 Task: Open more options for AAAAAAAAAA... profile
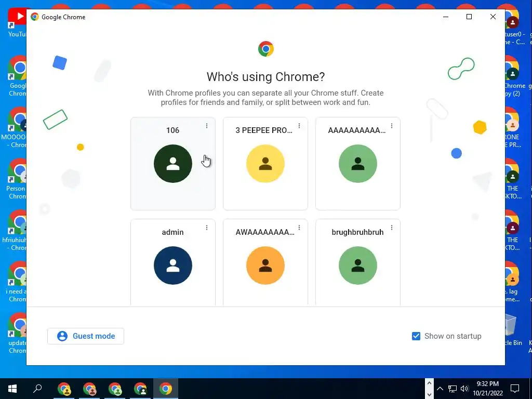tap(392, 126)
